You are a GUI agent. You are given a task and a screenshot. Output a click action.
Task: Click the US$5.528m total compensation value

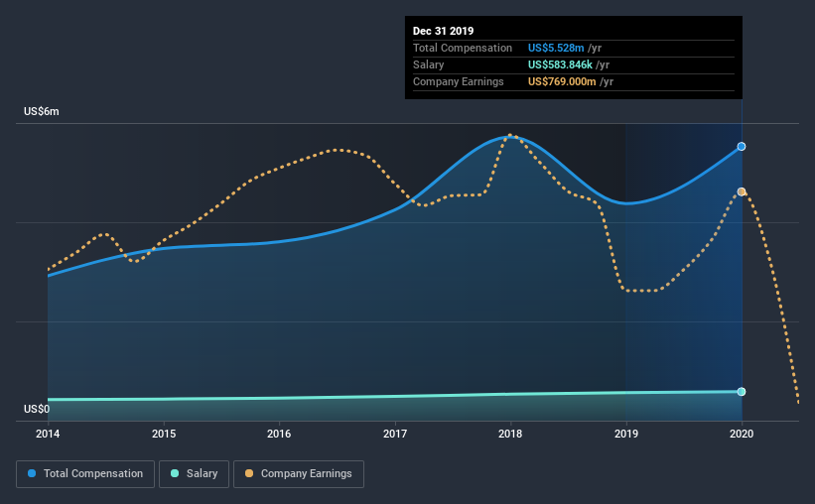pyautogui.click(x=556, y=48)
